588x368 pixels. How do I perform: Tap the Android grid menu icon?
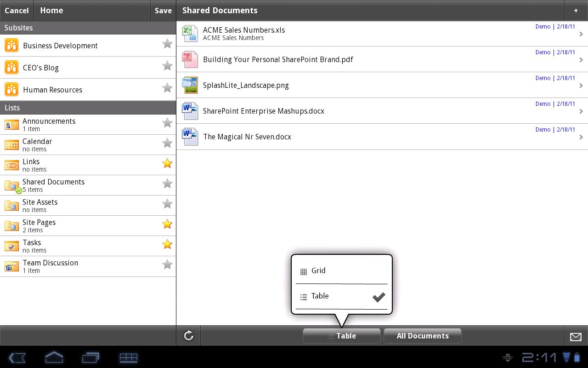coord(128,357)
